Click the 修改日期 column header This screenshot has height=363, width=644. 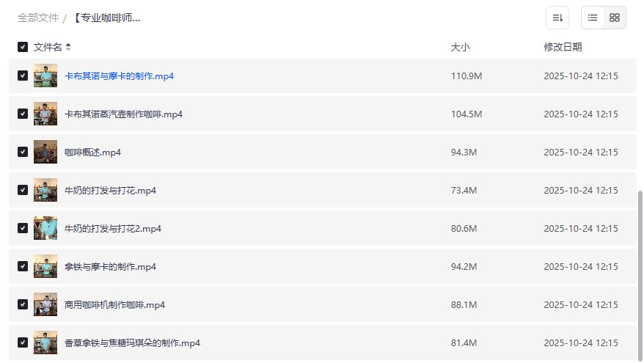click(563, 47)
